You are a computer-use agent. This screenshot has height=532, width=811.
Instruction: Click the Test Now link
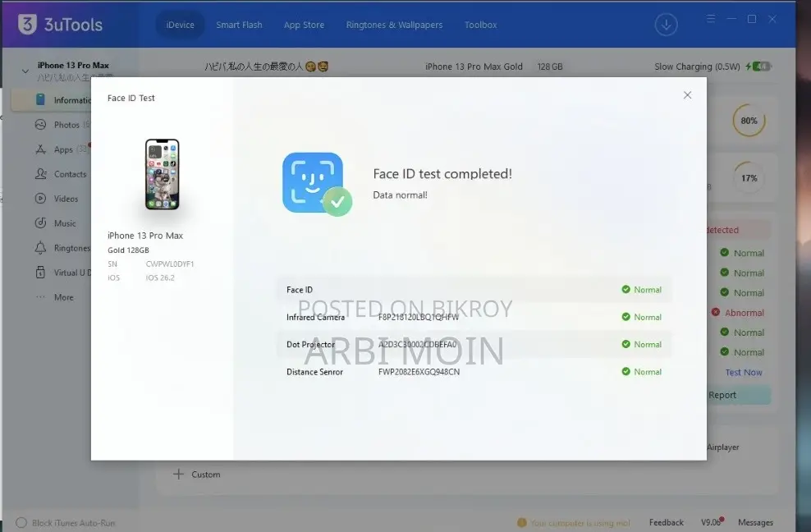tap(743, 372)
